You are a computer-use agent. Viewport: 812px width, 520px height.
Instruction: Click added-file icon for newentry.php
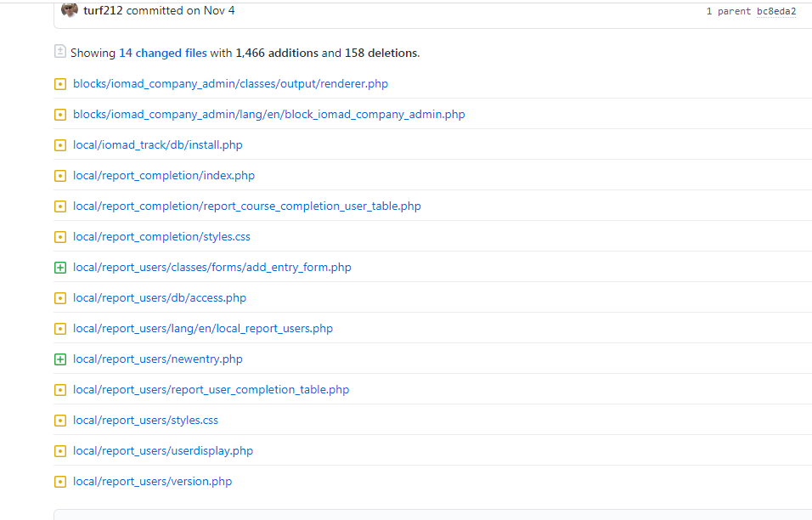click(x=60, y=359)
